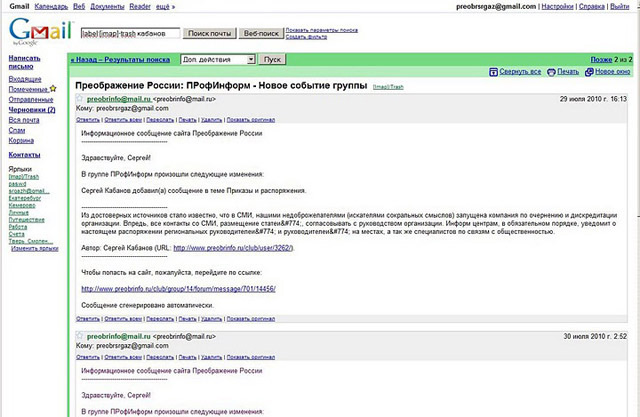640x417 pixels.
Task: Click the Gmail logo
Action: point(40,31)
